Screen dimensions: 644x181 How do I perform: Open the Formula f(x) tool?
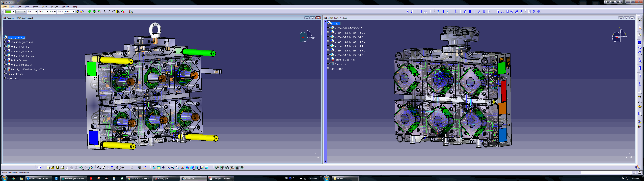99,168
